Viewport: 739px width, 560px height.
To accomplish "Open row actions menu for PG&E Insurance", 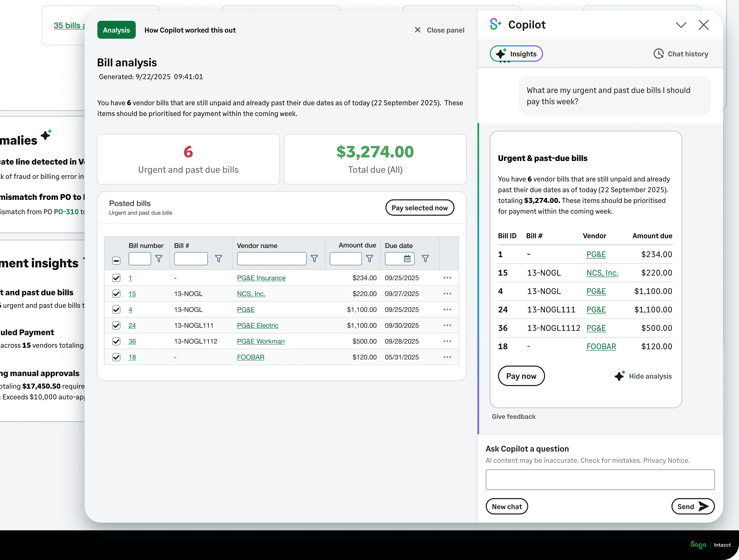I will point(447,278).
